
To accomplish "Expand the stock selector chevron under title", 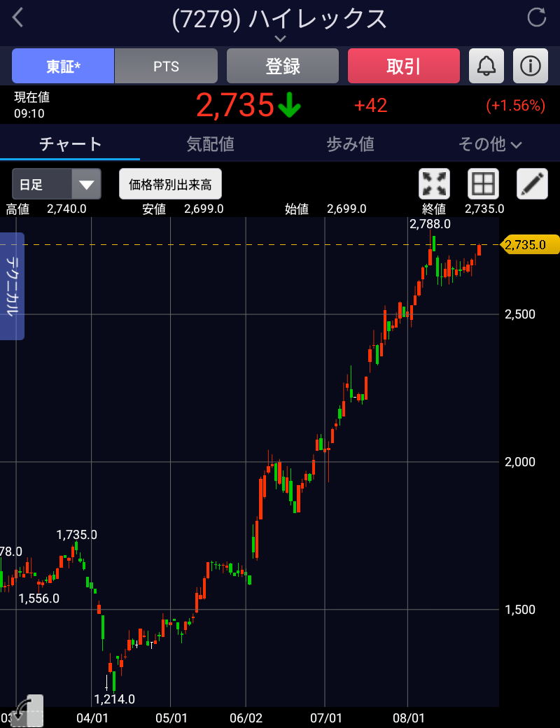I will (x=280, y=38).
